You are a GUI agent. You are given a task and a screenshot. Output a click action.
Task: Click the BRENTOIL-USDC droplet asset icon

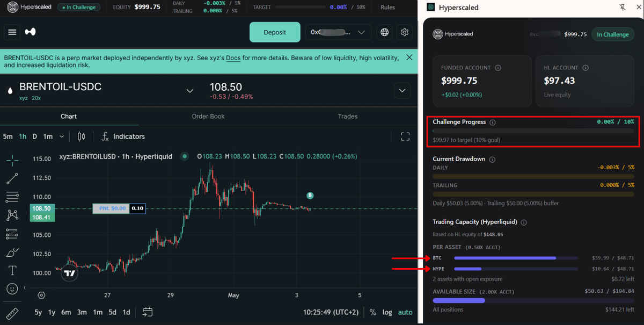(10, 91)
